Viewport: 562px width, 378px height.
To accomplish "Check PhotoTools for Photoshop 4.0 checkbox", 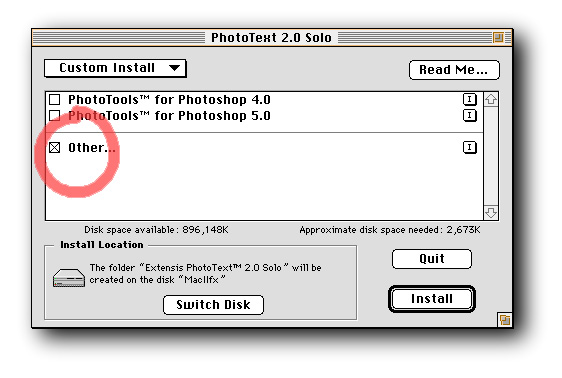I will 54,99.
